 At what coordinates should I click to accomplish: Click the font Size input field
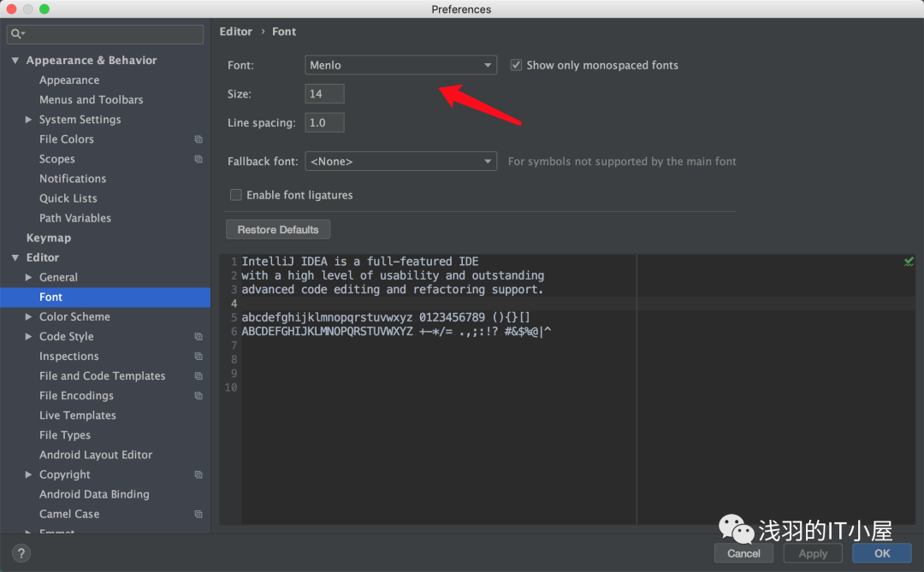[x=324, y=94]
